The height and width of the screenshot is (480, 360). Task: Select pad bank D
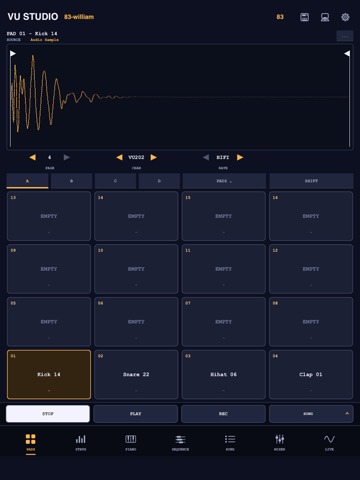point(159,181)
